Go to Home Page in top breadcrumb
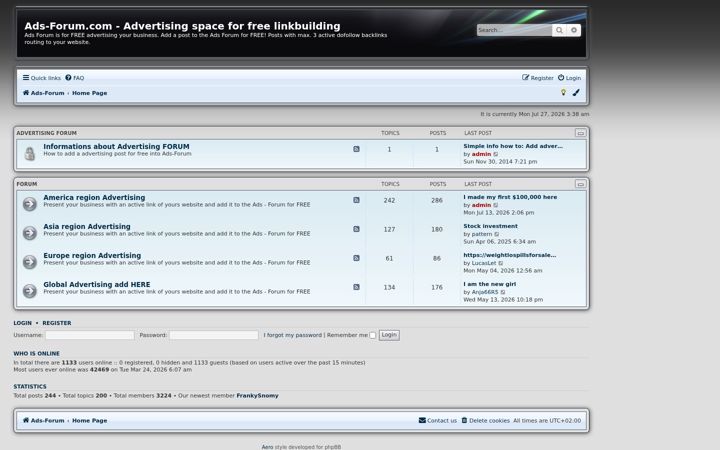 (90, 93)
